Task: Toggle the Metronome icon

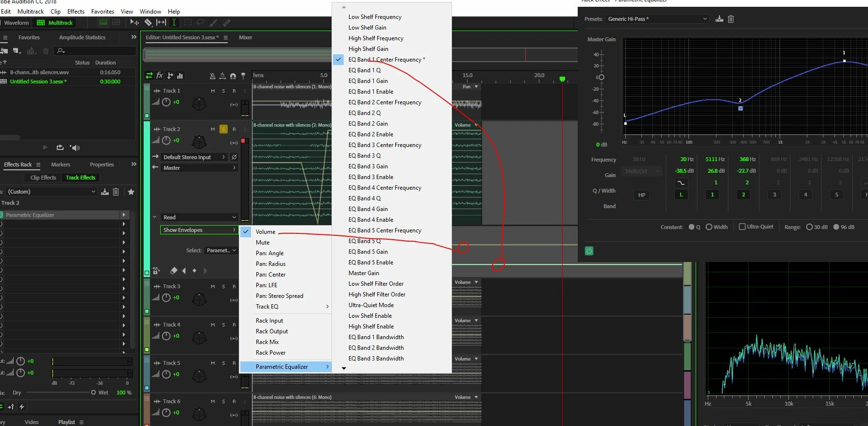Action: [x=212, y=76]
